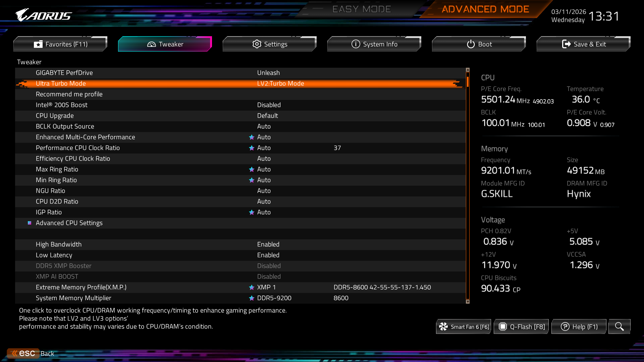Switch to EASY MODE
644x362 pixels.
(x=361, y=9)
